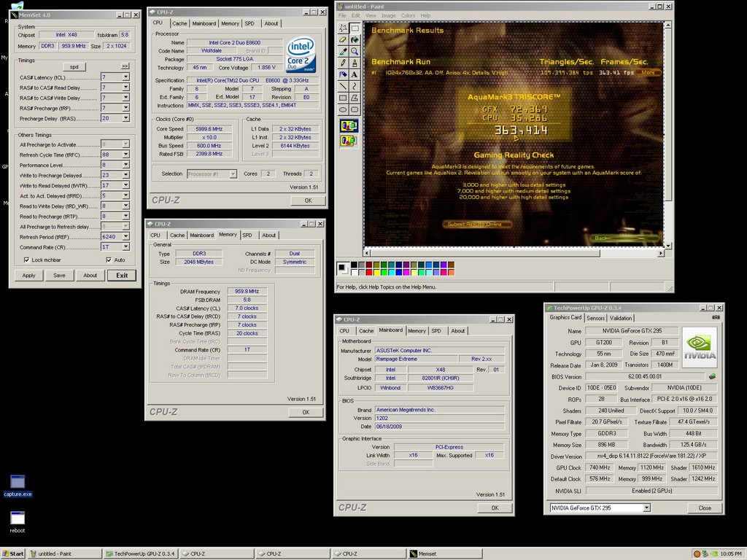This screenshot has height=560, width=747.
Task: Choose the Fill With Color bucket tool
Action: point(355,39)
